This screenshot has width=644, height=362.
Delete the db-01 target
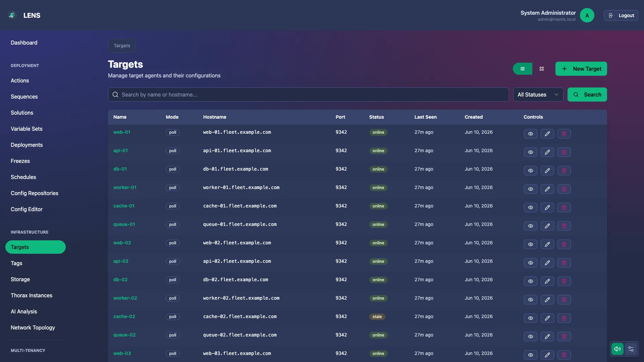click(x=564, y=171)
